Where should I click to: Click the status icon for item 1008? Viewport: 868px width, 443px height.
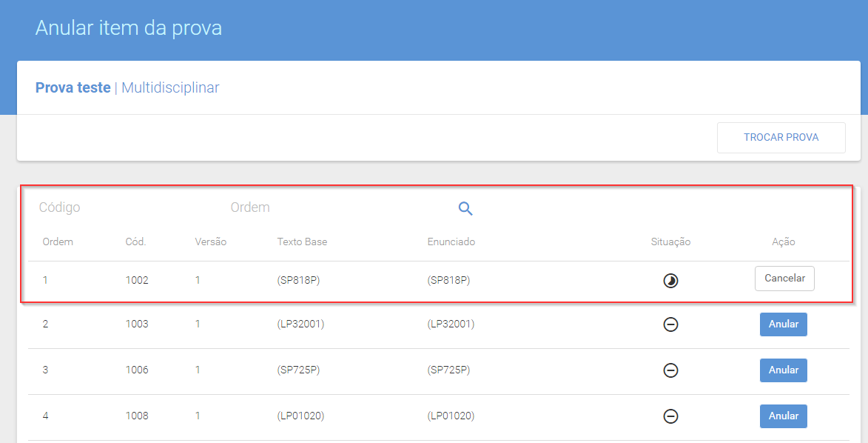[x=670, y=416]
